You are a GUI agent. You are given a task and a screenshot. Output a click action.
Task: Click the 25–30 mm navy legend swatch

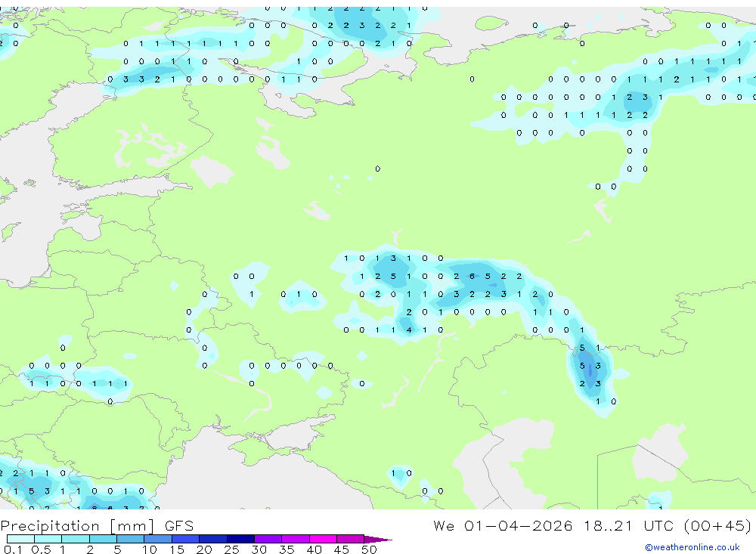[x=240, y=539]
